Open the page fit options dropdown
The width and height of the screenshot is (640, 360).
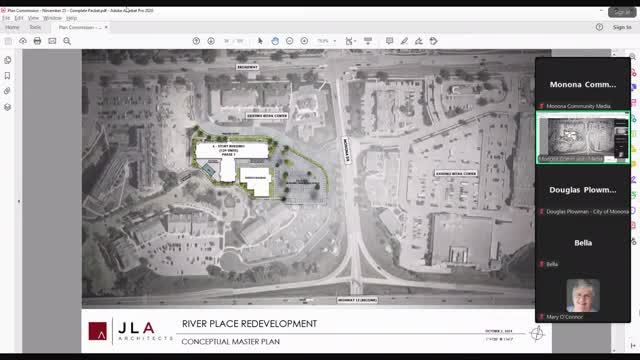pyautogui.click(x=351, y=41)
